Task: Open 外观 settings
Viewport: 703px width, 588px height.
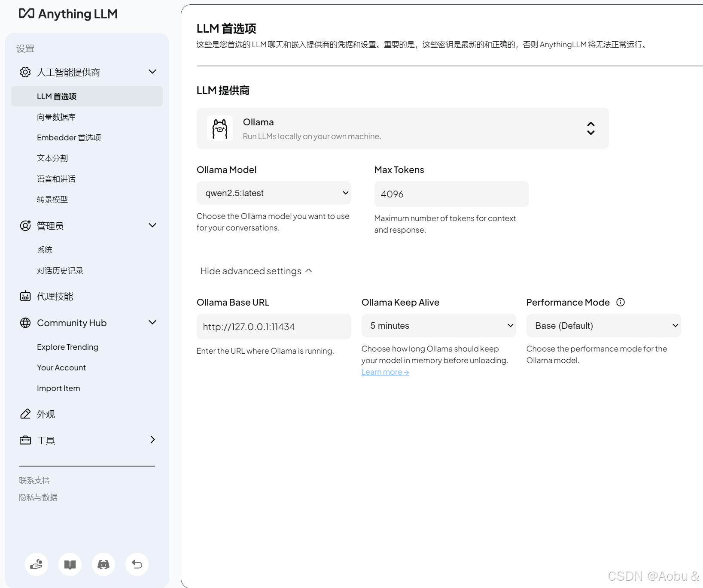Action: point(46,414)
